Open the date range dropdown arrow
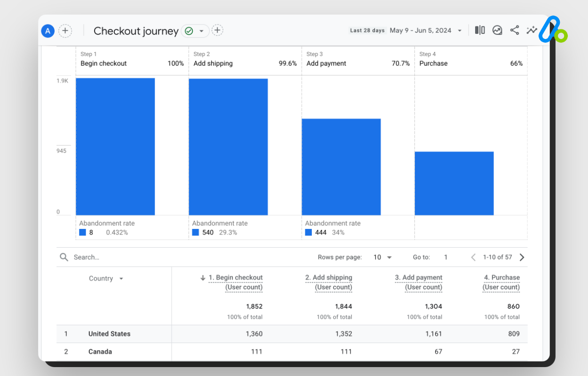This screenshot has height=376, width=588. 460,31
